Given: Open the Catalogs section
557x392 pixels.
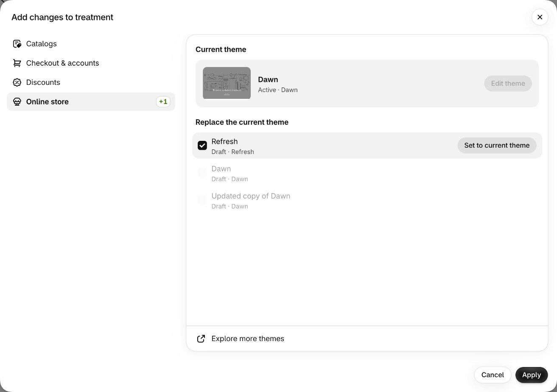Looking at the screenshot, I should (x=91, y=44).
